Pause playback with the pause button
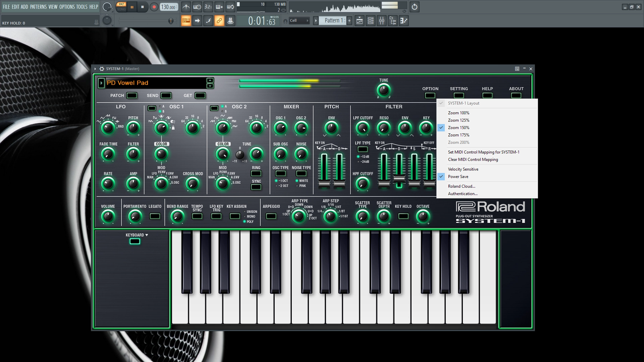644x362 pixels. point(132,7)
